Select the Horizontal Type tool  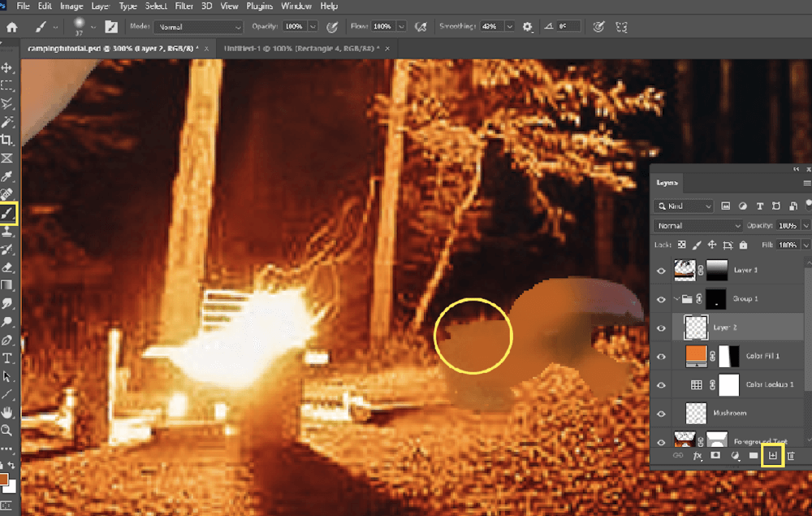6,358
